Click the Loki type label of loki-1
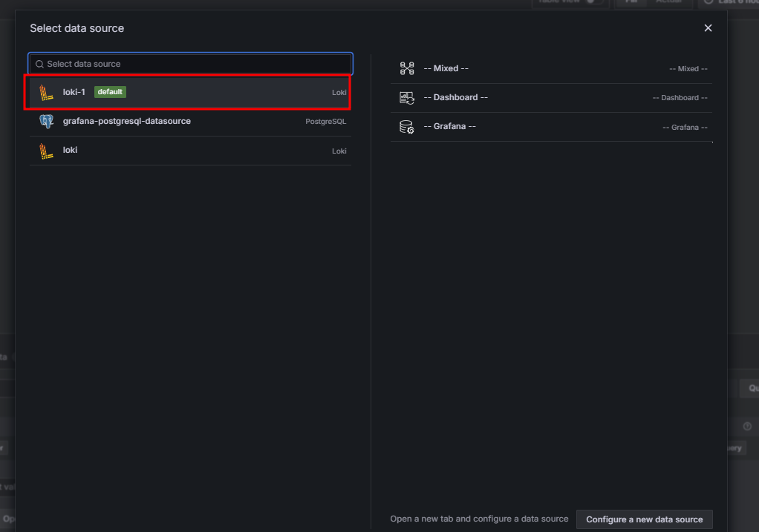This screenshot has width=759, height=532. pos(339,92)
